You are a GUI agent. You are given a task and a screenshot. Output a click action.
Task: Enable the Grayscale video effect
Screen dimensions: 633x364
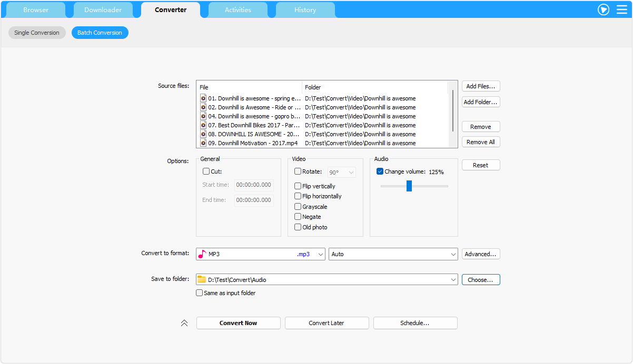coord(298,207)
